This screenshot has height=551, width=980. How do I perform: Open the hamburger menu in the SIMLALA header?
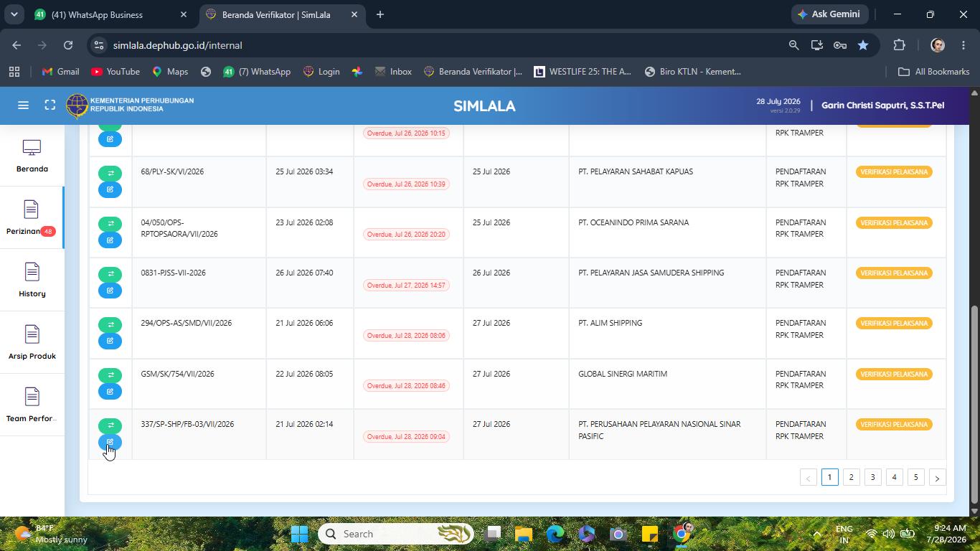[23, 105]
